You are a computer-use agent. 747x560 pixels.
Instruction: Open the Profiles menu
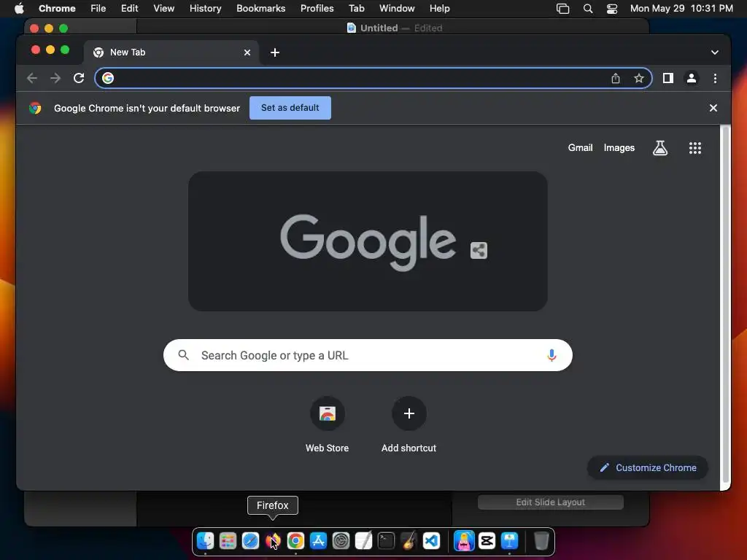pyautogui.click(x=317, y=9)
